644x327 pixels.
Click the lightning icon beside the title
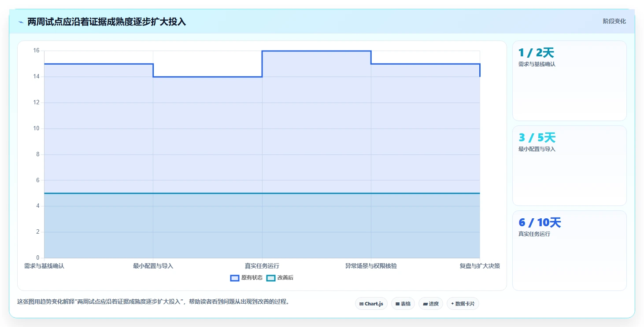(x=21, y=22)
